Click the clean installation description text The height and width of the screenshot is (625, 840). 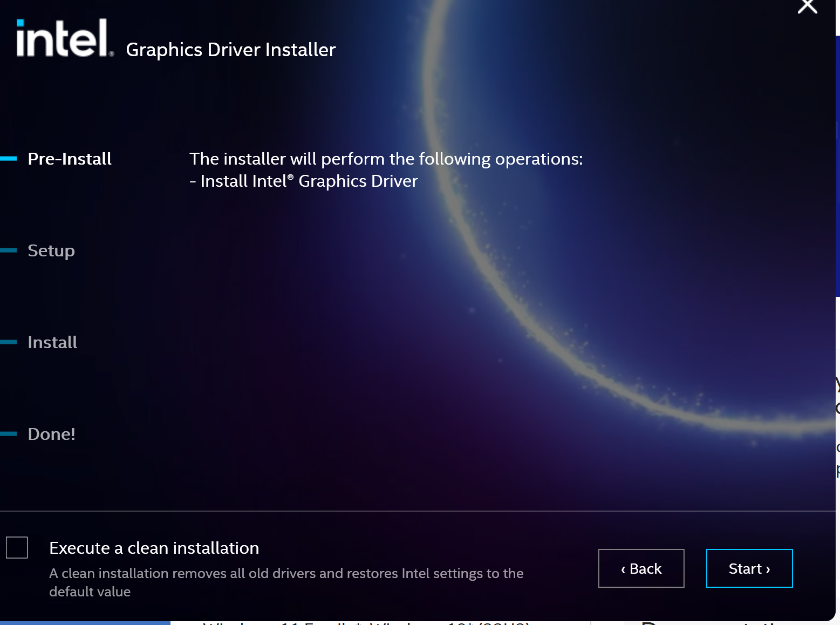coord(286,582)
